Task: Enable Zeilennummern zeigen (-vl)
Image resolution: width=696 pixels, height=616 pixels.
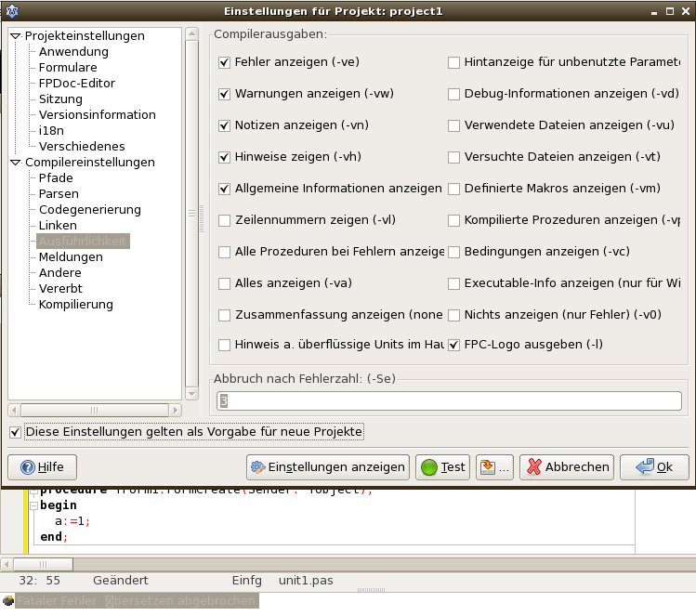Action: (x=224, y=221)
